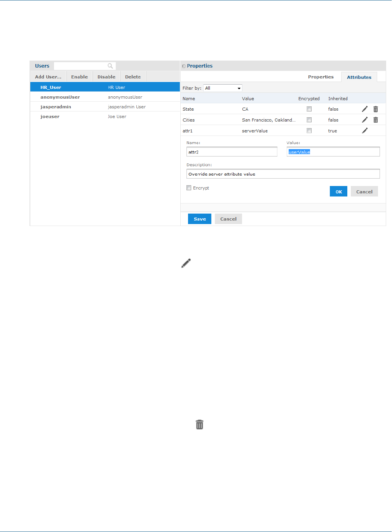
Task: Click the Joe User full name text
Action: pos(117,116)
